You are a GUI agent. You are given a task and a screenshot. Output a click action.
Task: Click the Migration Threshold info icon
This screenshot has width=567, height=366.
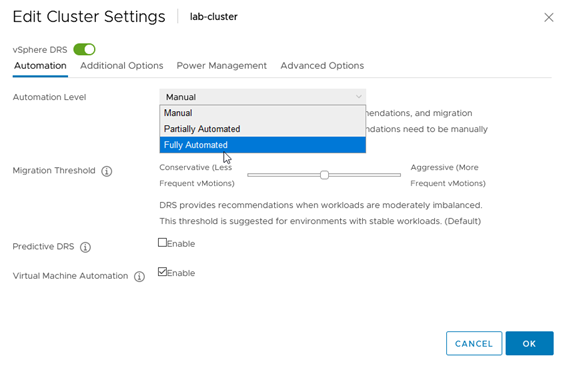point(106,171)
